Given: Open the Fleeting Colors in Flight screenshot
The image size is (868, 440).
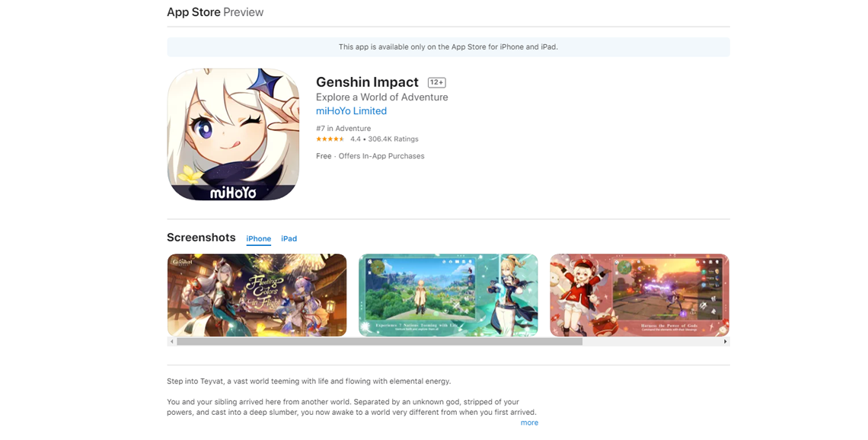Looking at the screenshot, I should pyautogui.click(x=257, y=295).
